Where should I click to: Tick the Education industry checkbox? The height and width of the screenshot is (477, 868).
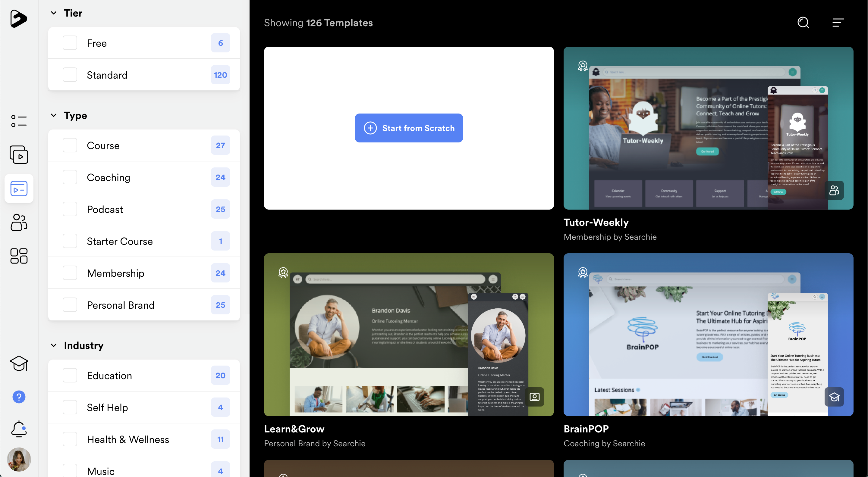[70, 375]
